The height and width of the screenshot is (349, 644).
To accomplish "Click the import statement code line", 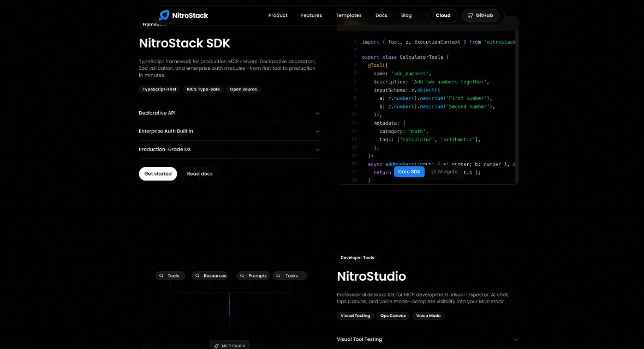I will click(x=439, y=42).
